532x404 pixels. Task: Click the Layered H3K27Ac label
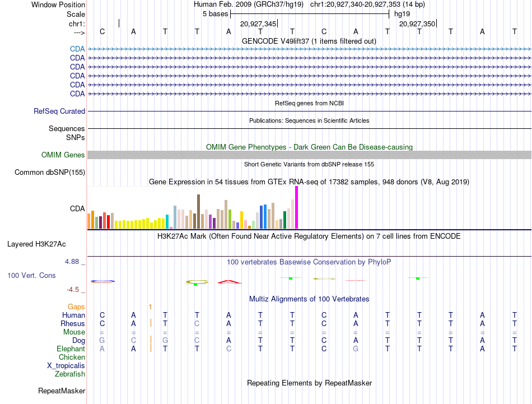[x=36, y=244]
